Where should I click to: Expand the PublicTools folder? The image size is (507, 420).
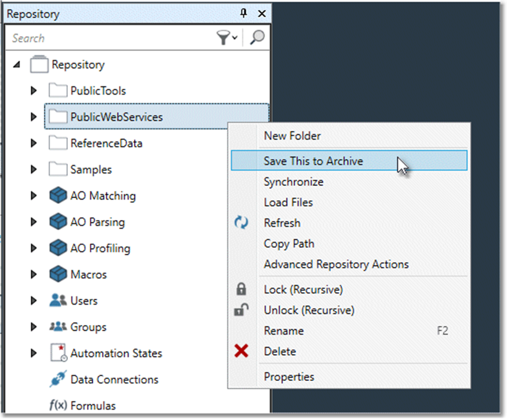pyautogui.click(x=34, y=91)
